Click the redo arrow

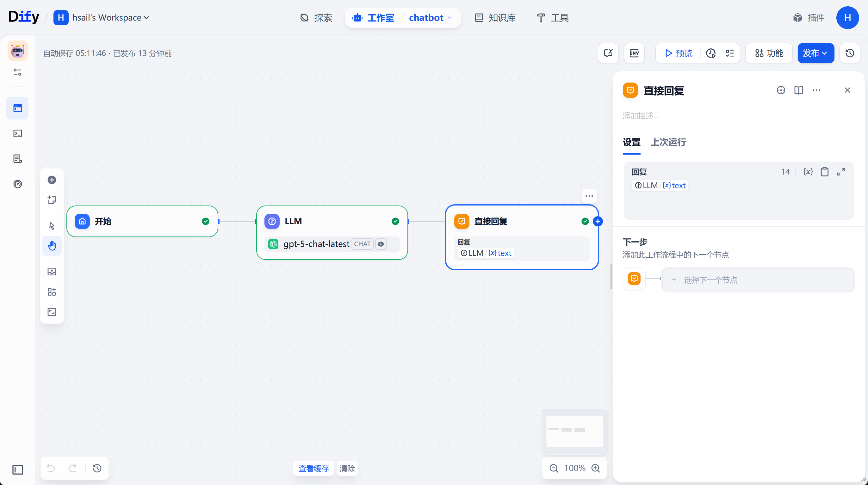click(x=72, y=468)
